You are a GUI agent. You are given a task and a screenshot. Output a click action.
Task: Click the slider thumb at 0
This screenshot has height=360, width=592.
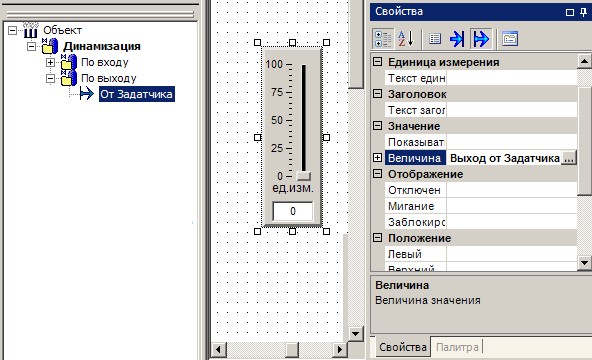304,176
